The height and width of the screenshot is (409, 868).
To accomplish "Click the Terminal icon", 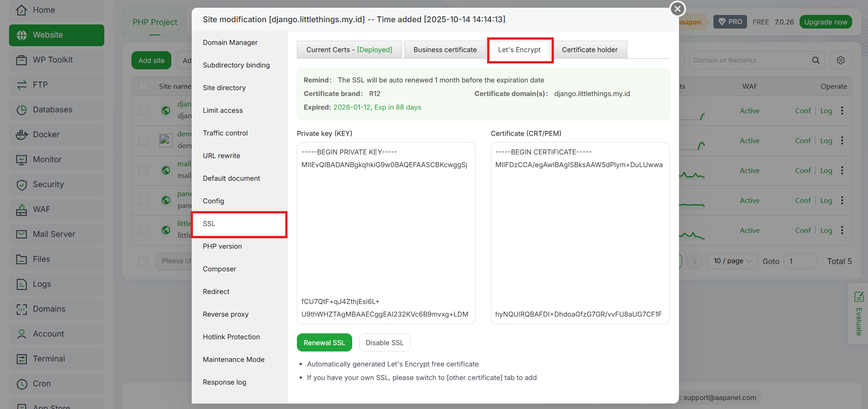I will [x=21, y=359].
